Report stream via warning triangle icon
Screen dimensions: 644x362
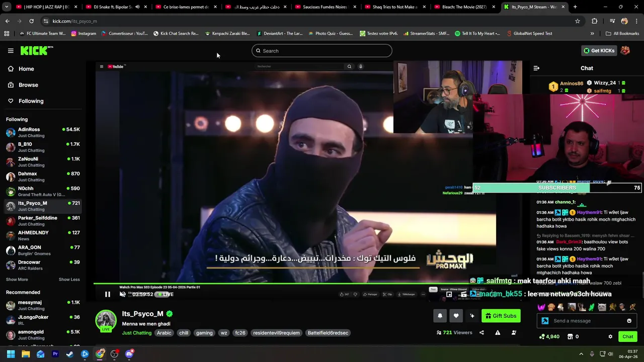pos(498,333)
